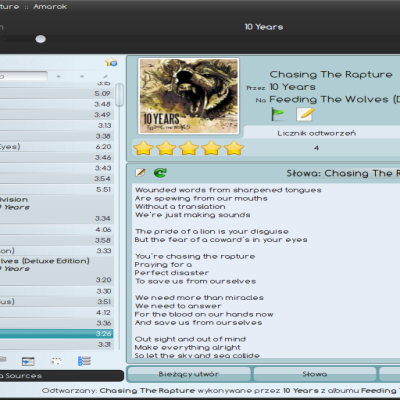Click the export playlist icon below the playlist

(28, 361)
